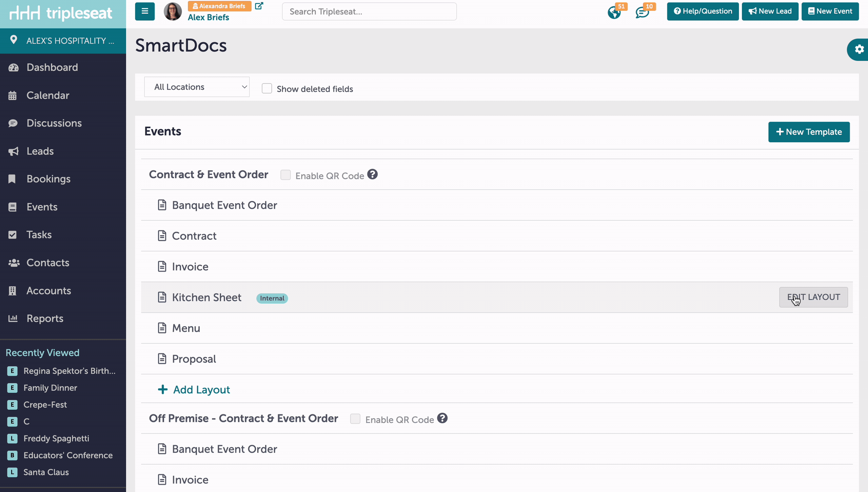The image size is (868, 492).
Task: Open the Kitchen Sheet layout
Action: (x=206, y=298)
